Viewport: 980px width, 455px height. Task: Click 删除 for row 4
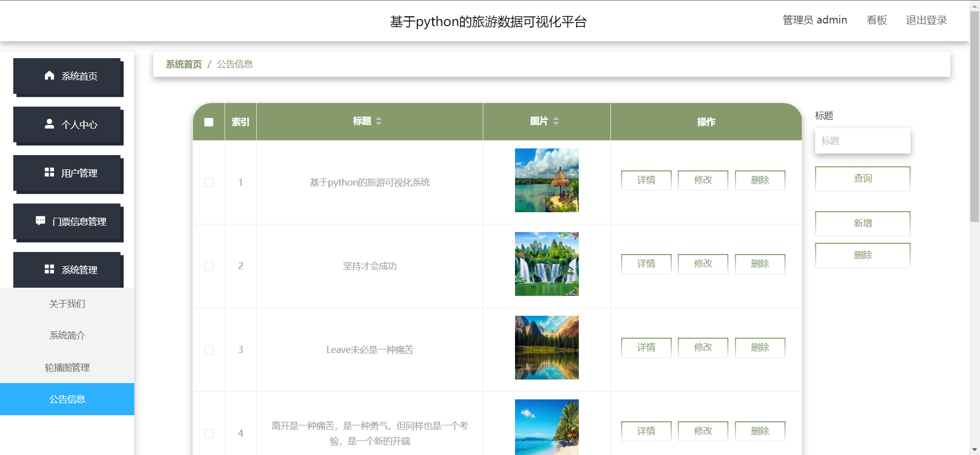(760, 431)
